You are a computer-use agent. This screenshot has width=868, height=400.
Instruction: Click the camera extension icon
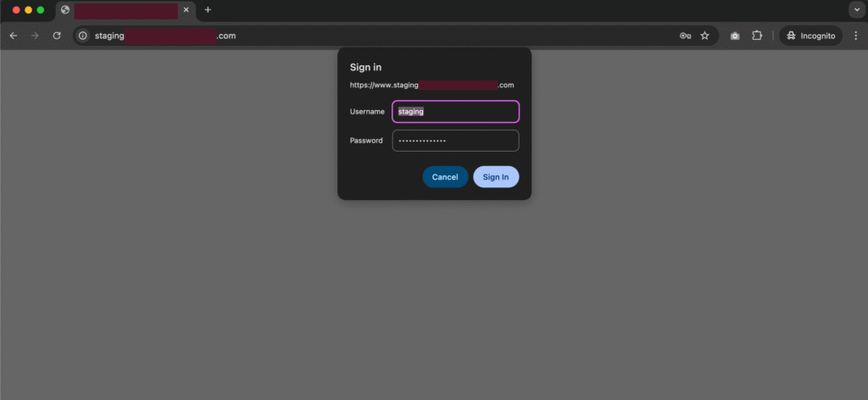click(x=735, y=36)
